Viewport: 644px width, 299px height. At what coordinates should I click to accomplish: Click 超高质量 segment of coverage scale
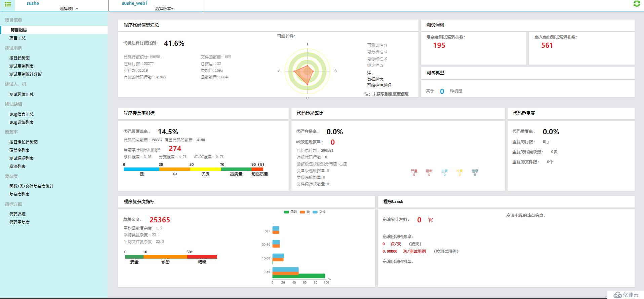click(x=257, y=169)
